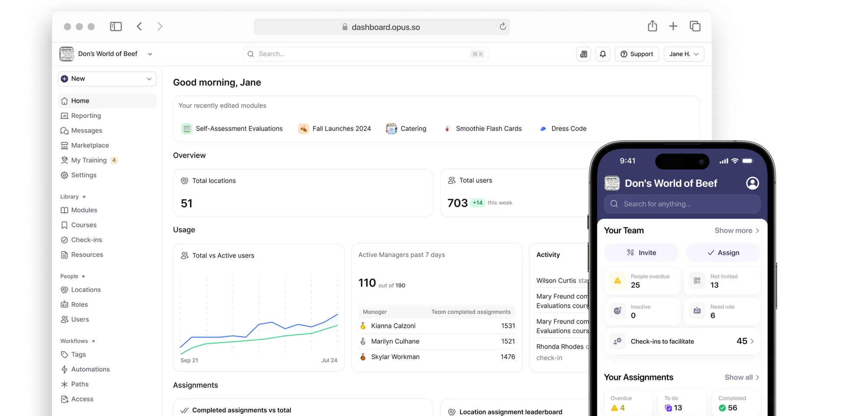868x416 pixels.
Task: Open Paths in the Workflows section
Action: click(x=107, y=384)
